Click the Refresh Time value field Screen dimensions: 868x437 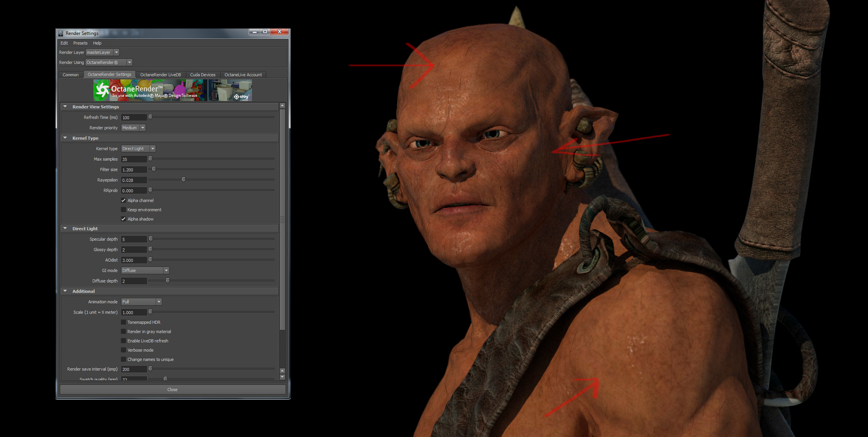pyautogui.click(x=134, y=118)
